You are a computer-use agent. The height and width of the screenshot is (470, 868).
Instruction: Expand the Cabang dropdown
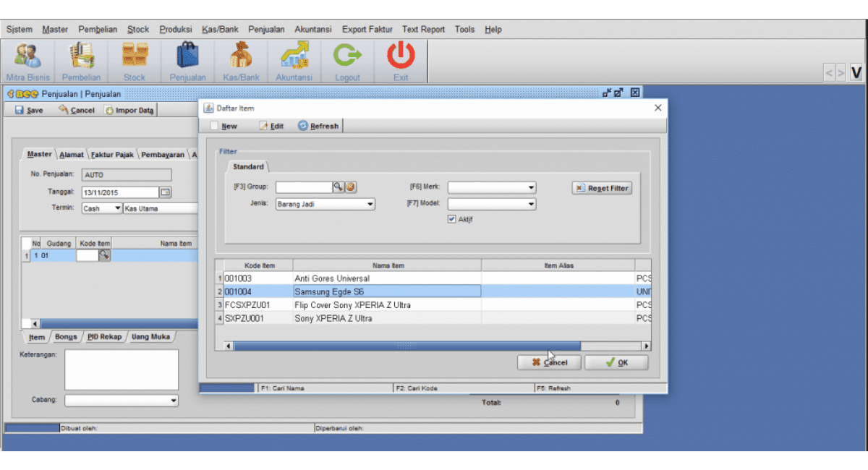(x=174, y=401)
